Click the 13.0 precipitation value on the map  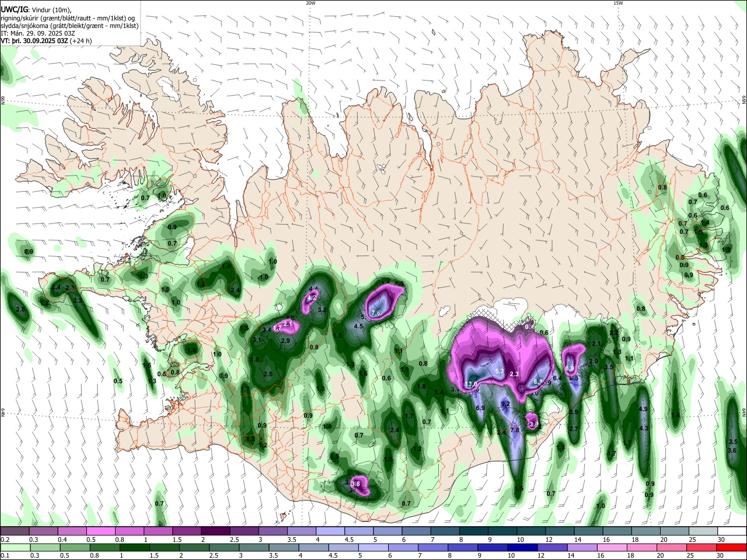[x=472, y=384]
